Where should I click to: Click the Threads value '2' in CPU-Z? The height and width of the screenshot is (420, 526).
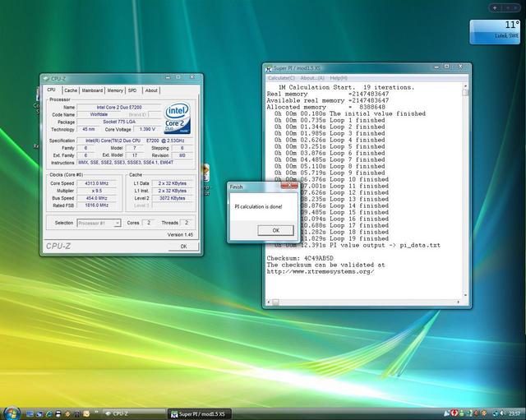pos(187,223)
